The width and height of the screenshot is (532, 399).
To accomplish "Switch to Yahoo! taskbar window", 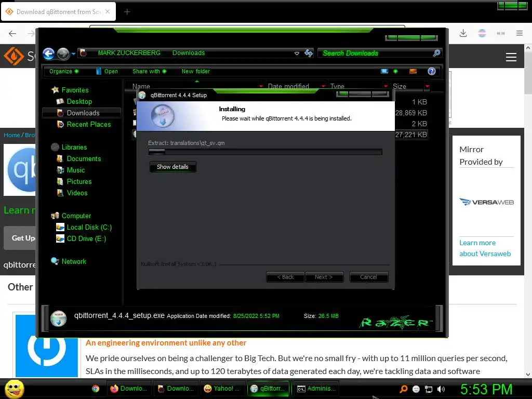I will pos(222,389).
